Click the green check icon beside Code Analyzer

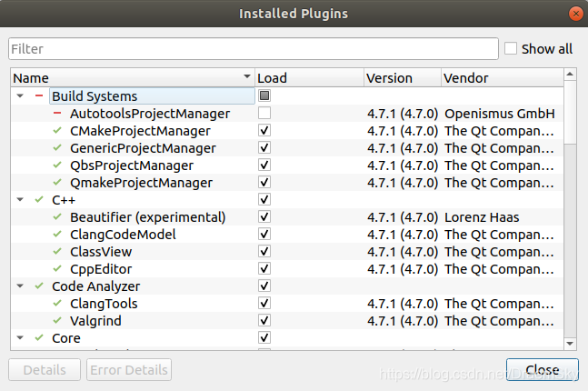pyautogui.click(x=39, y=286)
